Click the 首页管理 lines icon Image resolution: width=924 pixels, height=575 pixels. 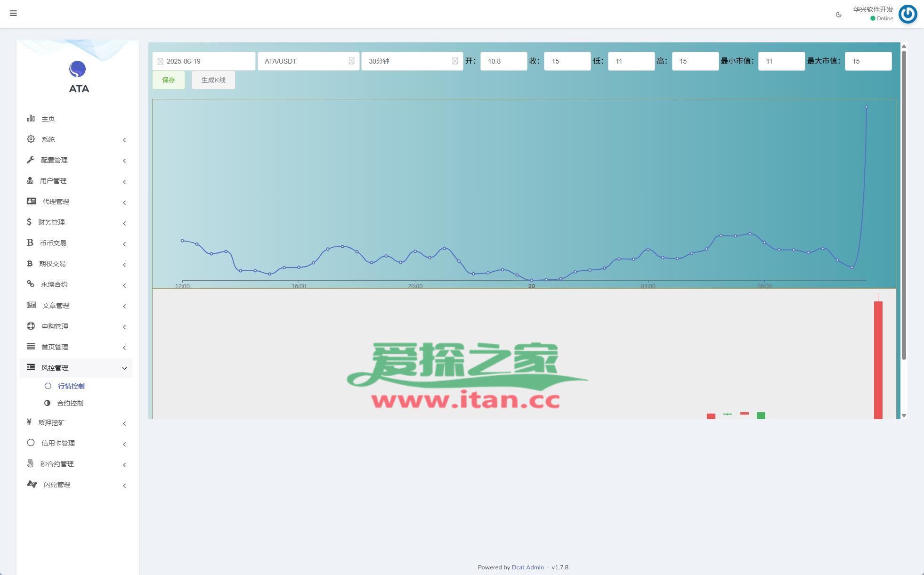click(31, 347)
